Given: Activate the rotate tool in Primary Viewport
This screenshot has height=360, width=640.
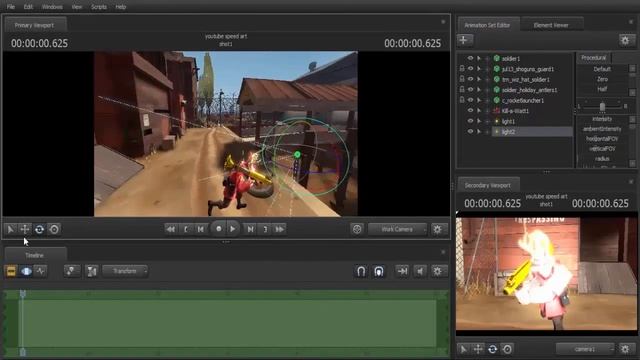Looking at the screenshot, I should click(x=39, y=229).
